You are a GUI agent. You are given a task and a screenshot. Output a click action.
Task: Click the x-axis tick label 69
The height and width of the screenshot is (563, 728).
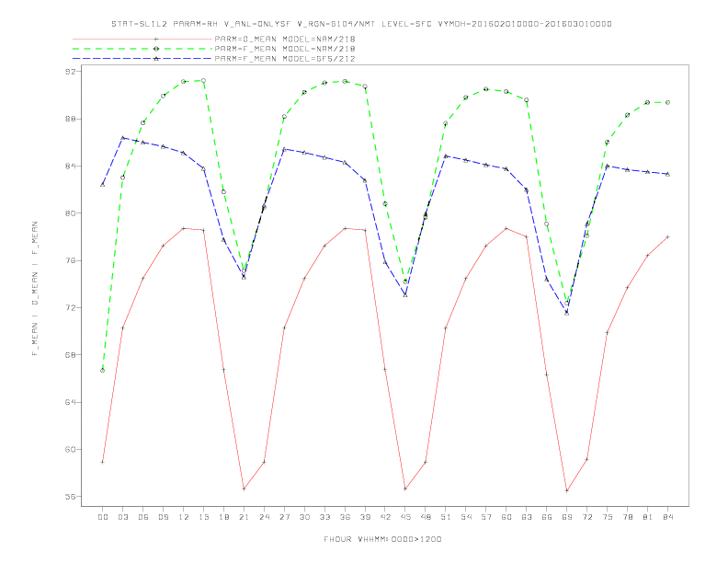point(567,517)
